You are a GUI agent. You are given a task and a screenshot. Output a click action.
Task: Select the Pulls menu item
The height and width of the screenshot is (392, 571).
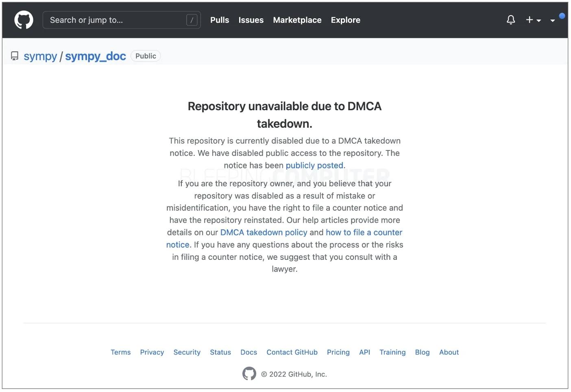pyautogui.click(x=219, y=20)
